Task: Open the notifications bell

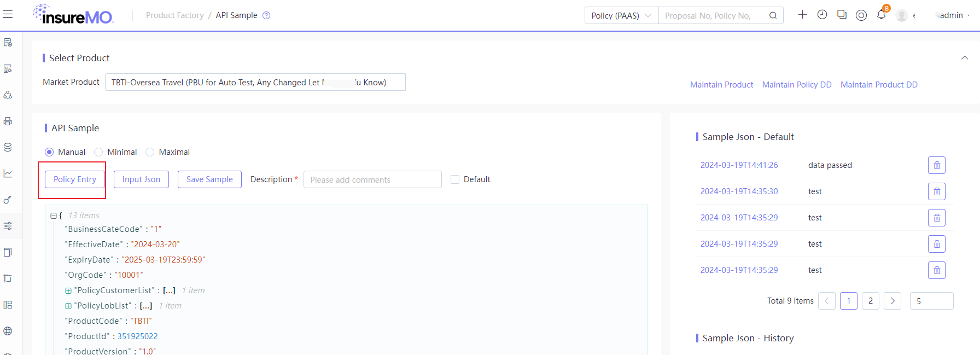Action: click(881, 15)
